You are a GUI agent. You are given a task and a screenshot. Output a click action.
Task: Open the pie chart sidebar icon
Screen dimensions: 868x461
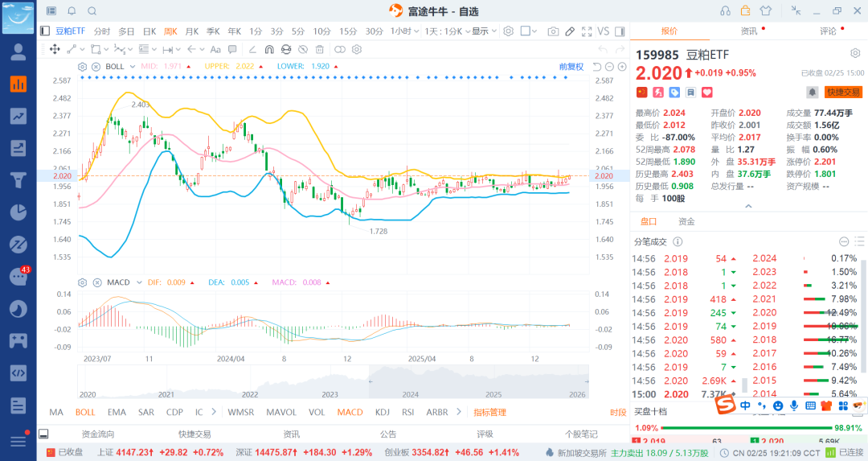coord(18,212)
